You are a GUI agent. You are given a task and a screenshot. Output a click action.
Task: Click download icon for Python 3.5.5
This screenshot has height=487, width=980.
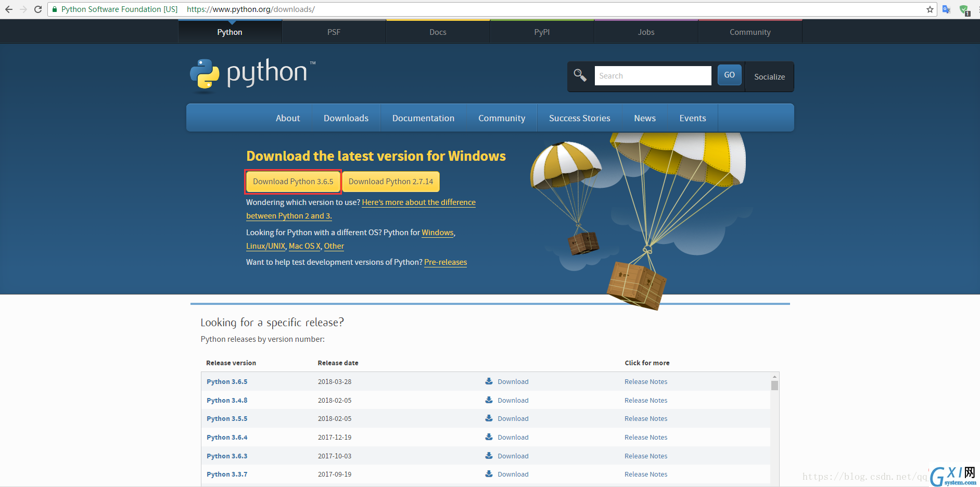pos(489,418)
